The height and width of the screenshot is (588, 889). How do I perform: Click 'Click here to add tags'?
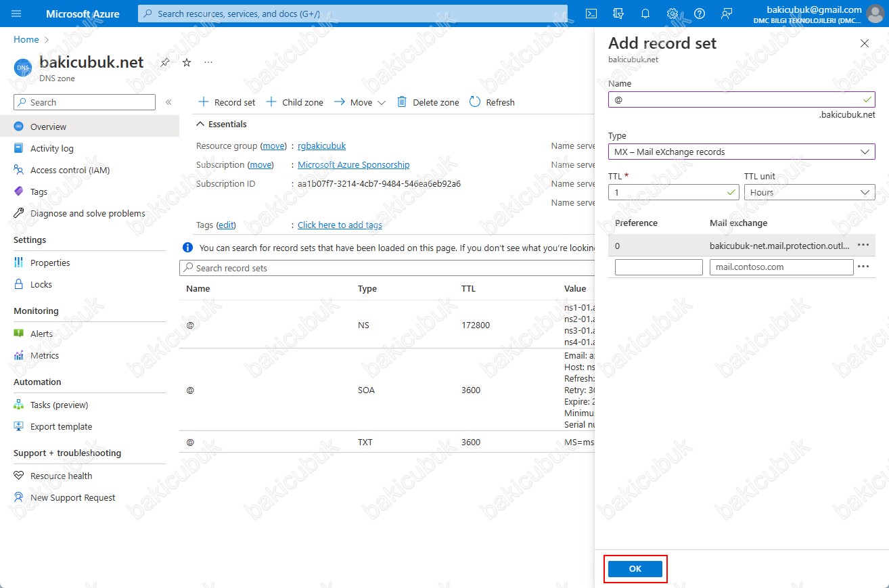(x=340, y=225)
